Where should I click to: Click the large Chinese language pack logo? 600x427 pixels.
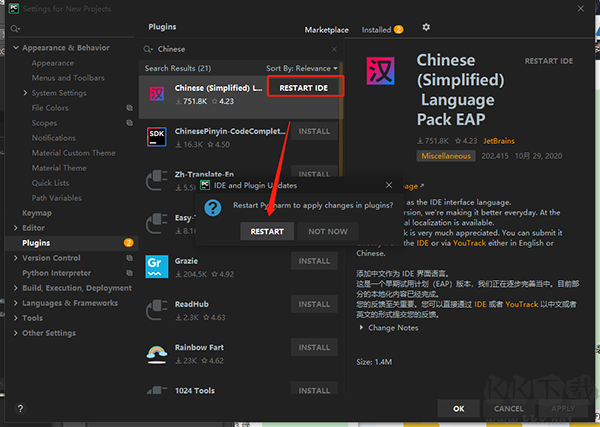pyautogui.click(x=380, y=71)
